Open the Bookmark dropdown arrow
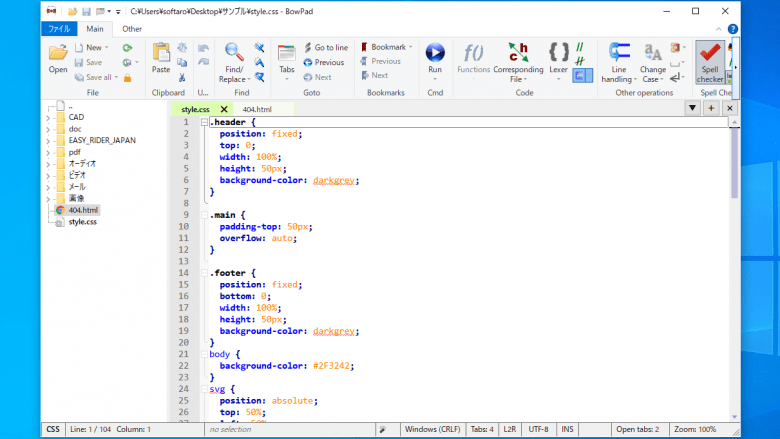The width and height of the screenshot is (780, 439). click(410, 47)
